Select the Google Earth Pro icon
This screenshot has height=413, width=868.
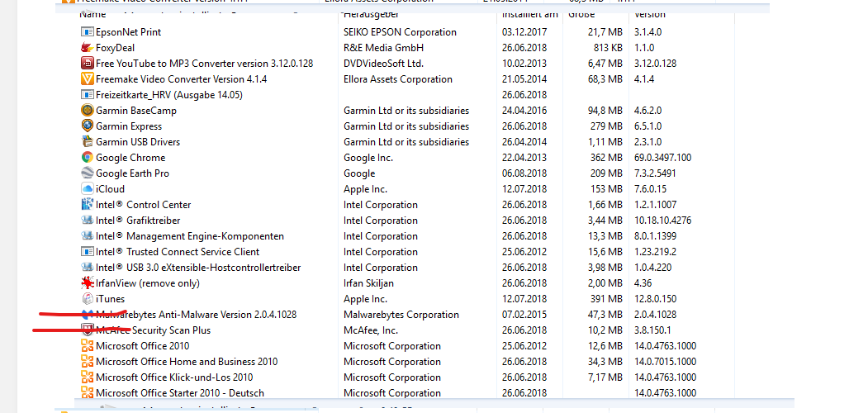click(x=87, y=173)
